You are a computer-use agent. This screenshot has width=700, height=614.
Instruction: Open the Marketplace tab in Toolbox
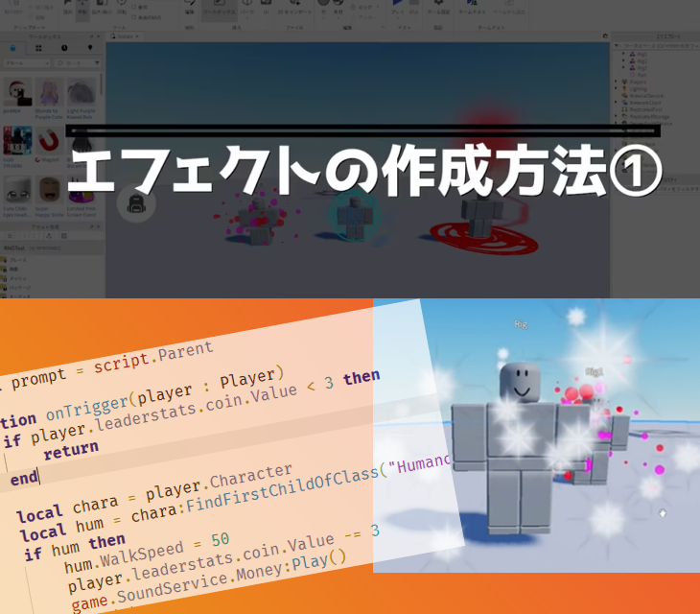click(12, 48)
